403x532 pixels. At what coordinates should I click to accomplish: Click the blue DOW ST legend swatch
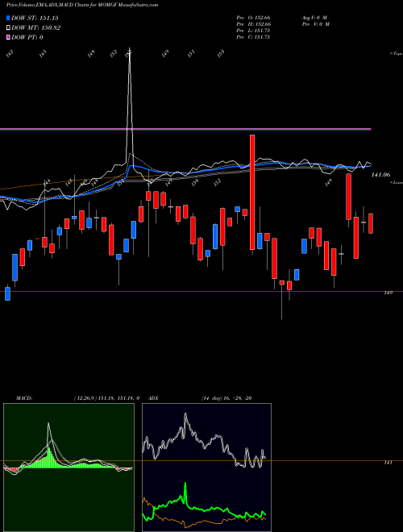pos(9,18)
